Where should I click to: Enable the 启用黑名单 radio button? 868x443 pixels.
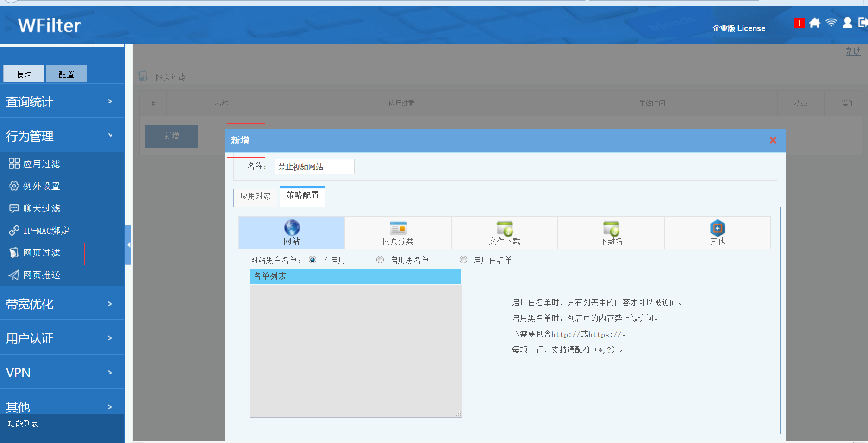pyautogui.click(x=380, y=260)
